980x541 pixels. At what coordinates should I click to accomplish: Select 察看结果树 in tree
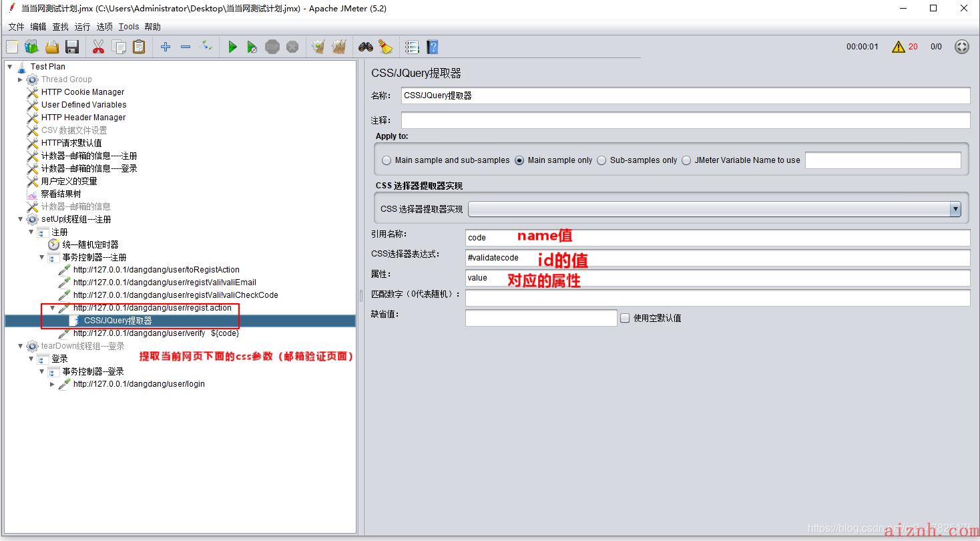61,194
